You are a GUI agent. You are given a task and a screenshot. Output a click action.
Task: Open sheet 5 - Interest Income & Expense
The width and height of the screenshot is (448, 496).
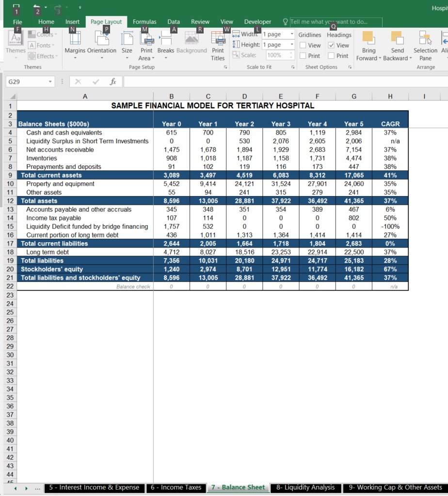(x=94, y=487)
